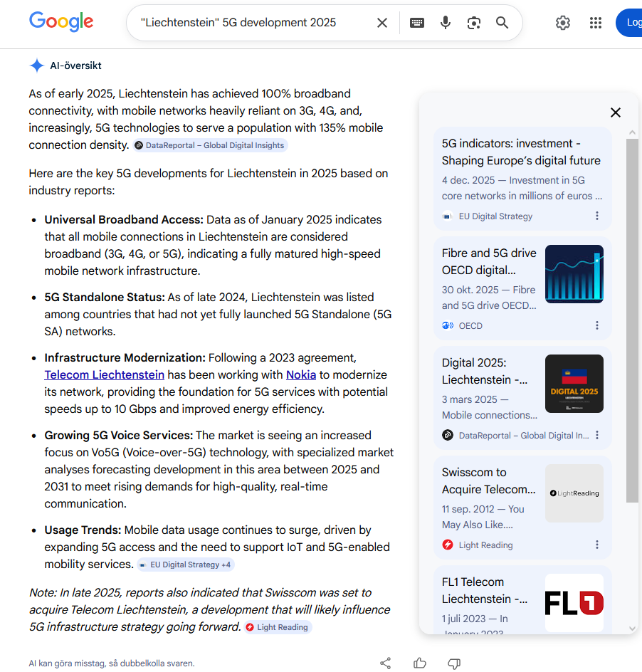Open the Telecom Liechtenstein link
Image resolution: width=642 pixels, height=672 pixels.
pos(104,374)
